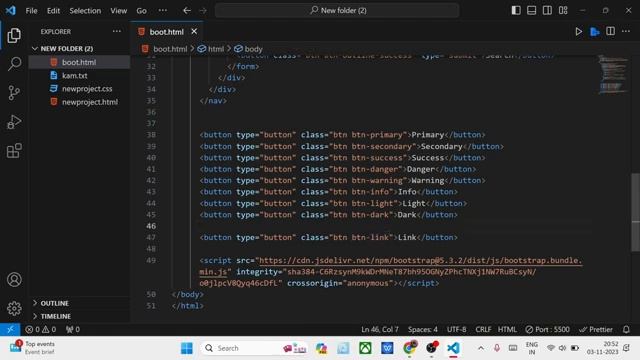
Task: Open boot.html in the file tree
Action: point(79,62)
